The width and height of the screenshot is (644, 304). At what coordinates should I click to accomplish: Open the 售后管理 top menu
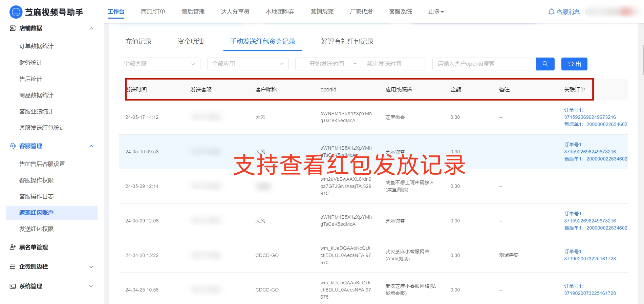(193, 12)
